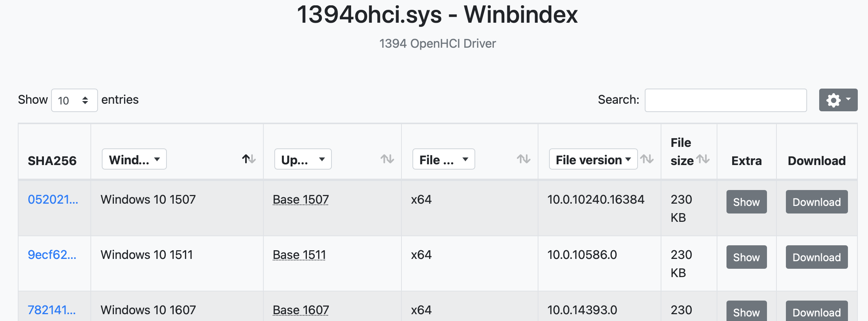Sort by File version column arrows
This screenshot has width=868, height=321.
pyautogui.click(x=647, y=159)
